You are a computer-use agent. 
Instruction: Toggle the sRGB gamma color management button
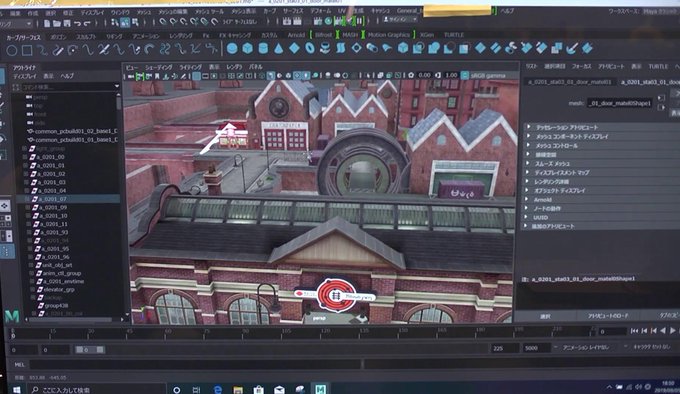464,75
